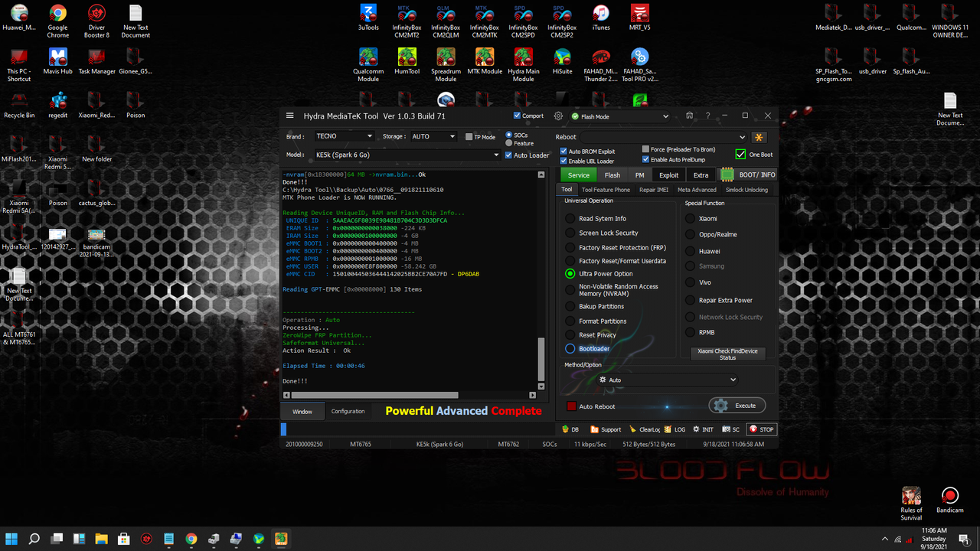The height and width of the screenshot is (551, 980).
Task: Click the log vertical scrollbar thumb
Action: [x=541, y=360]
